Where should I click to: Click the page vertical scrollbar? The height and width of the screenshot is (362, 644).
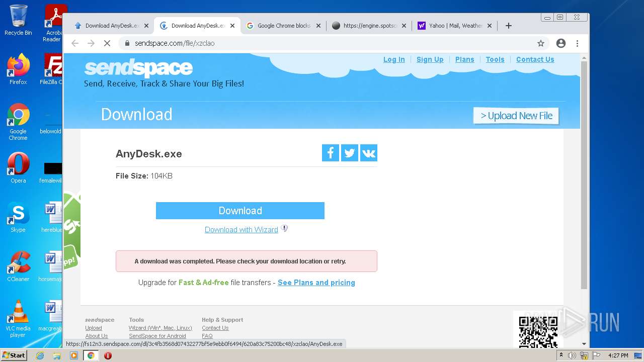coord(584,175)
